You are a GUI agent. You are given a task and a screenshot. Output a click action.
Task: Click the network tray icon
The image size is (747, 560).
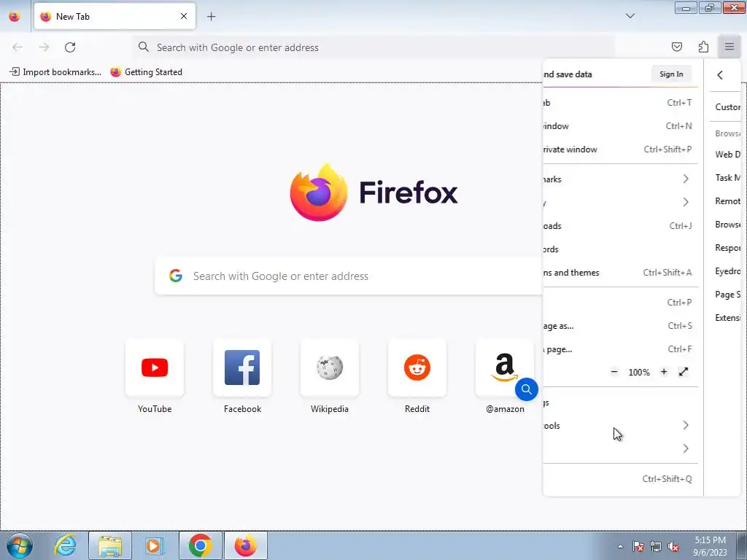(656, 546)
